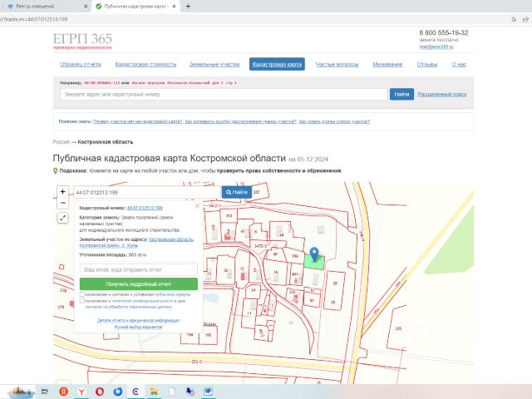The image size is (532, 399).
Task: Open Кадастровая стоимость menu item
Action: point(145,64)
